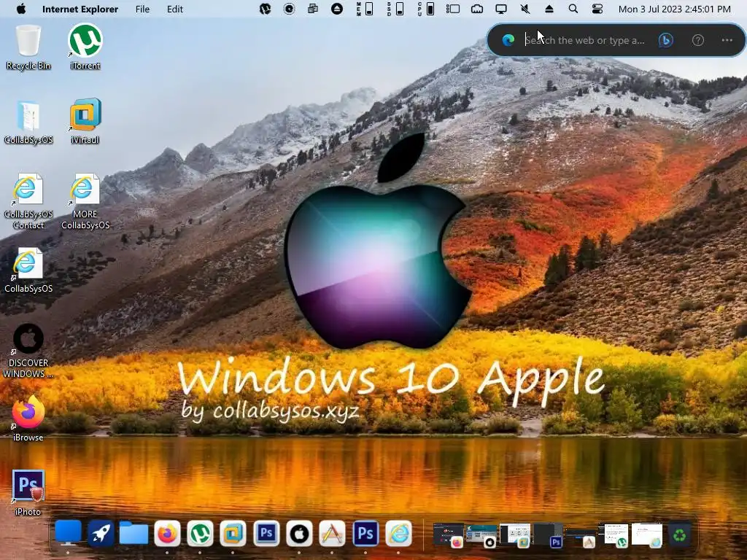Click the CPU usage indicator
This screenshot has width=747, height=560.
(426, 9)
